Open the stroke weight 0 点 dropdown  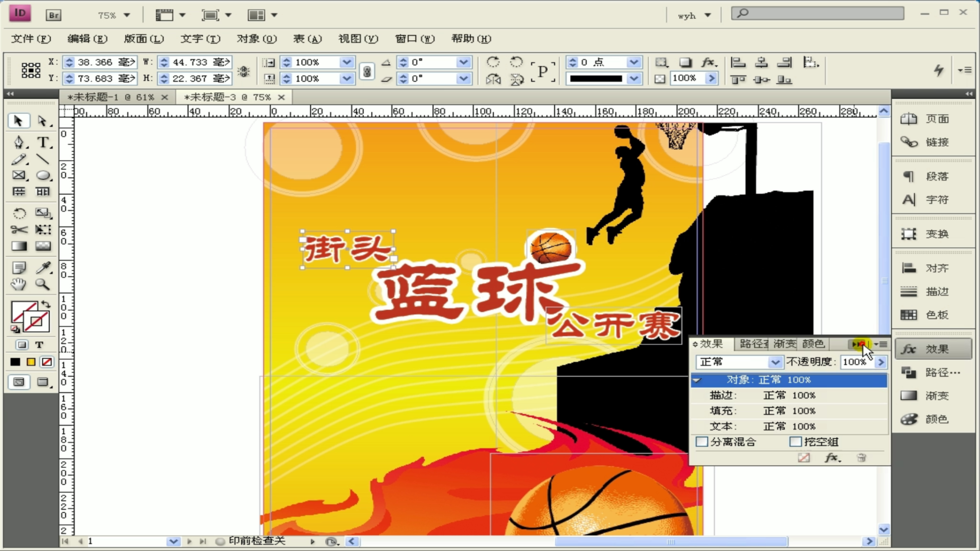click(x=633, y=62)
